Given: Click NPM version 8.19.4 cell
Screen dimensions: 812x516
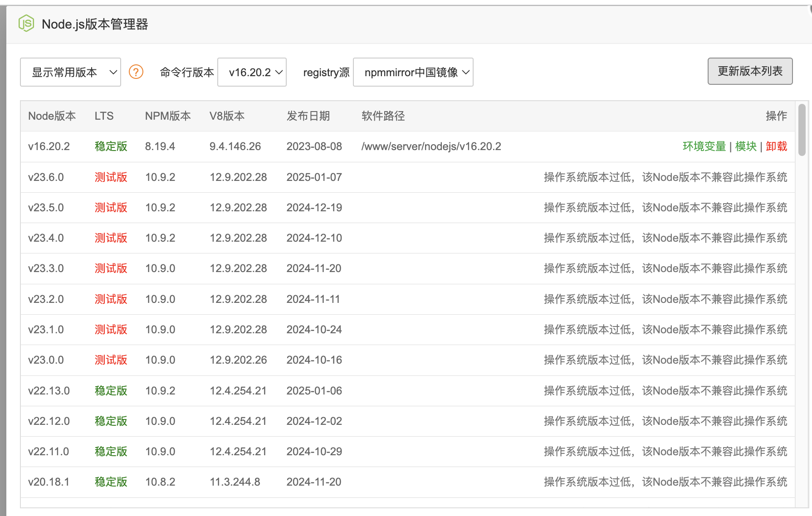Looking at the screenshot, I should tap(160, 146).
